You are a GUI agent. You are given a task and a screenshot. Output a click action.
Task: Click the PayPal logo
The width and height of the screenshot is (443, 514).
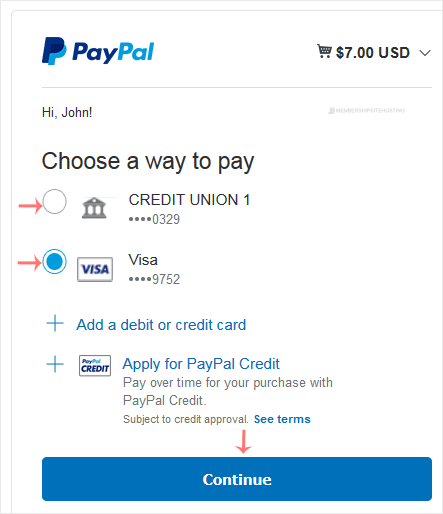coord(98,51)
